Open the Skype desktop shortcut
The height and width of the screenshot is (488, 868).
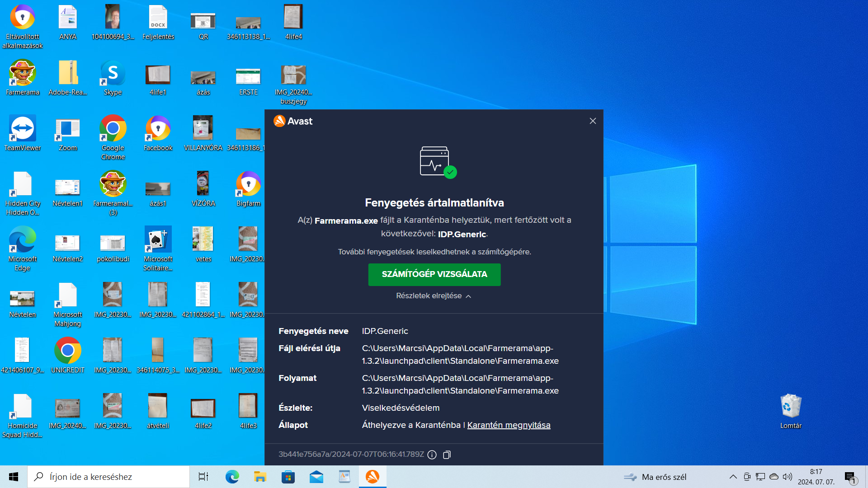[113, 78]
